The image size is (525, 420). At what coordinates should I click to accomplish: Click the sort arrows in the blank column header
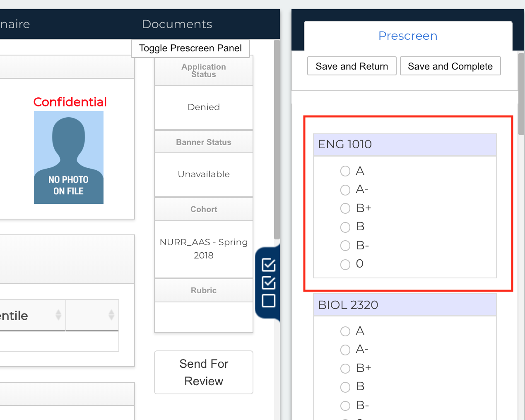click(x=111, y=315)
